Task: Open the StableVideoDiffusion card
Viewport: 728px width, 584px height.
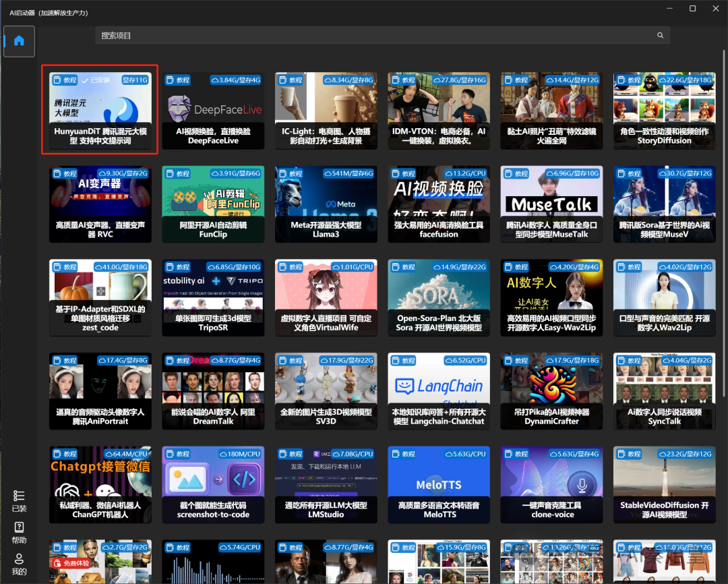Action: point(665,485)
